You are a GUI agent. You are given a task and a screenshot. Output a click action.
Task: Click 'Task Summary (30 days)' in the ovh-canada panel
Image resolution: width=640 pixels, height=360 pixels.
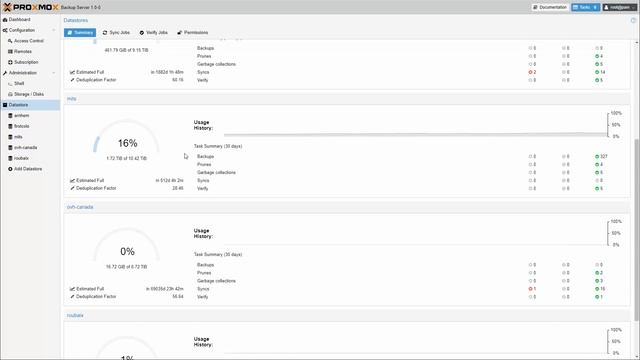click(218, 255)
